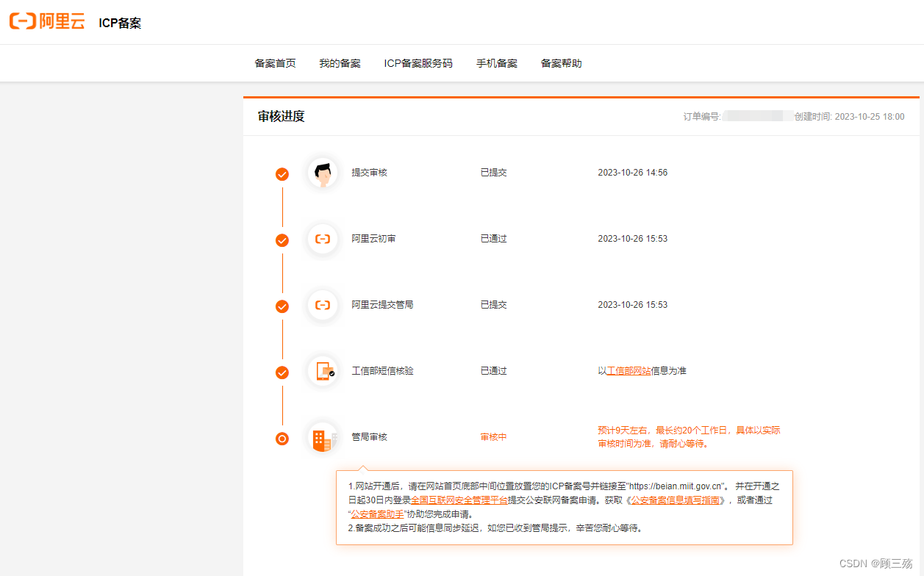
Task: Click the 工信部短信核验 step label
Action: [x=382, y=371]
